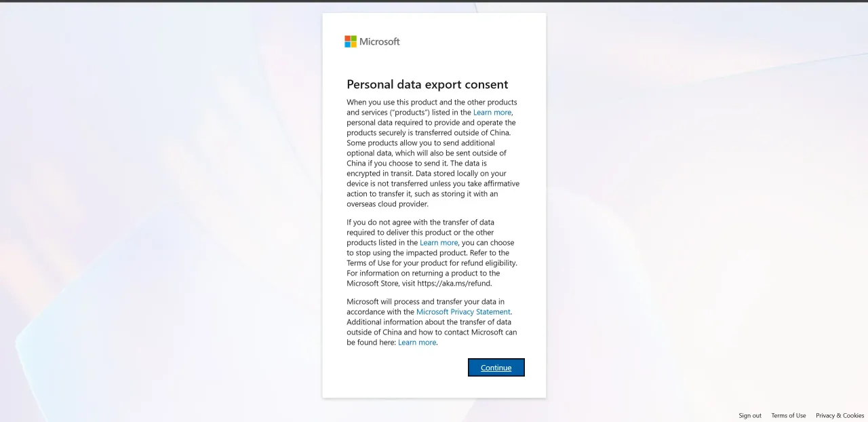Viewport: 868px width, 422px height.
Task: Click the https://aka.ms/refund URL text
Action: 454,284
